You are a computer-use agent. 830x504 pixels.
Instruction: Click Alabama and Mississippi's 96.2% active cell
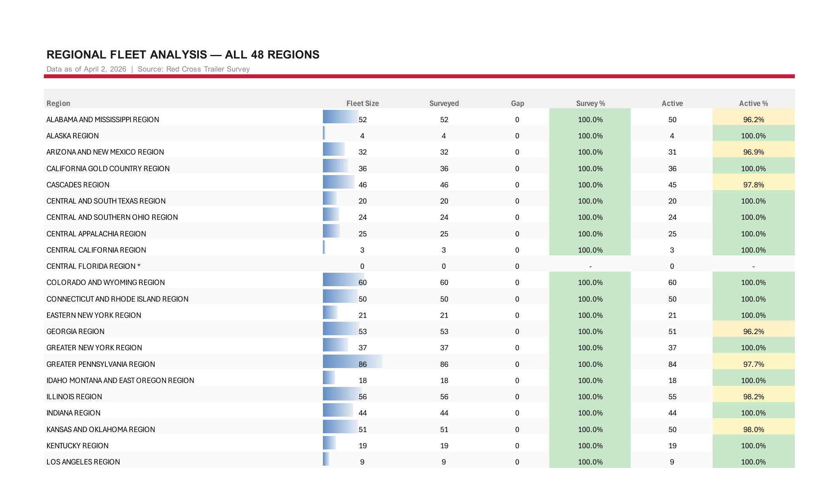click(753, 119)
